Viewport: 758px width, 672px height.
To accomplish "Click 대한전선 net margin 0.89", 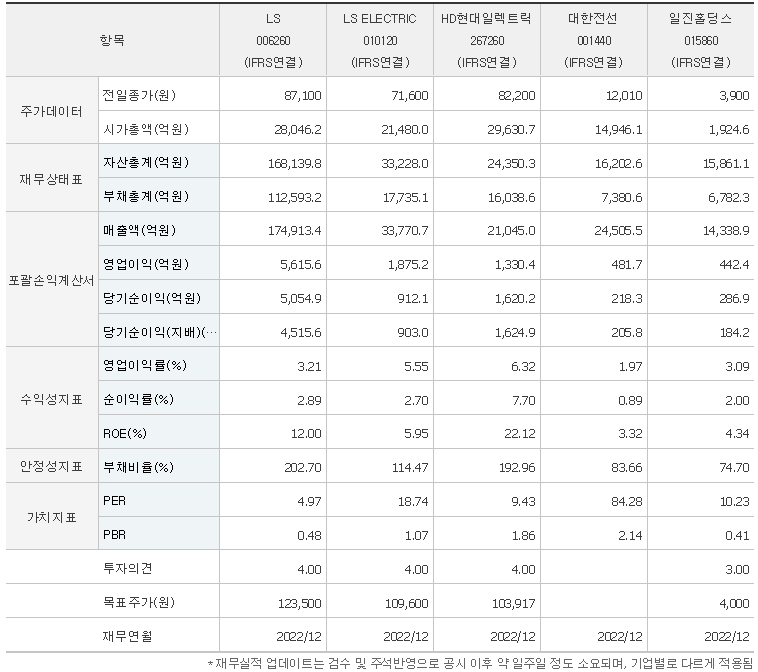I will click(x=630, y=400).
